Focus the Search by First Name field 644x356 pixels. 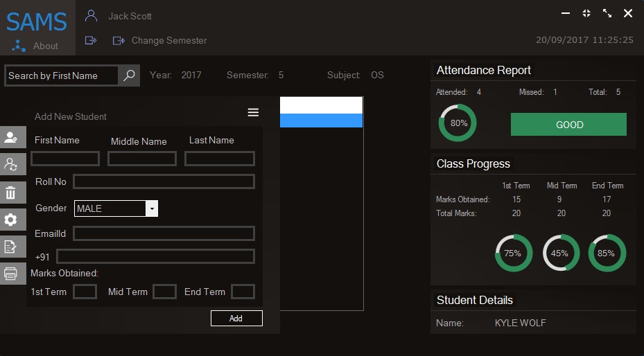(62, 75)
